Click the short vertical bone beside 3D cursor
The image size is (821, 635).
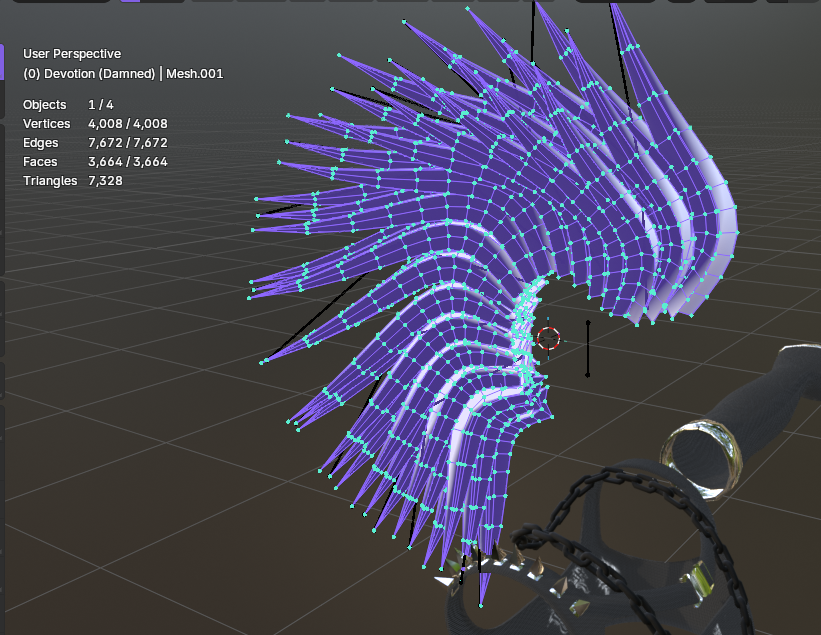click(x=587, y=348)
